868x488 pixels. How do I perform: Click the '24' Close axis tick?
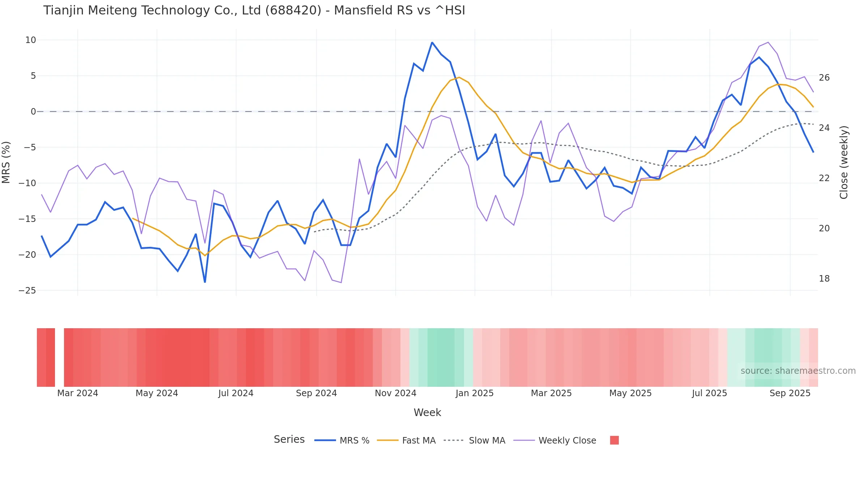coord(824,128)
